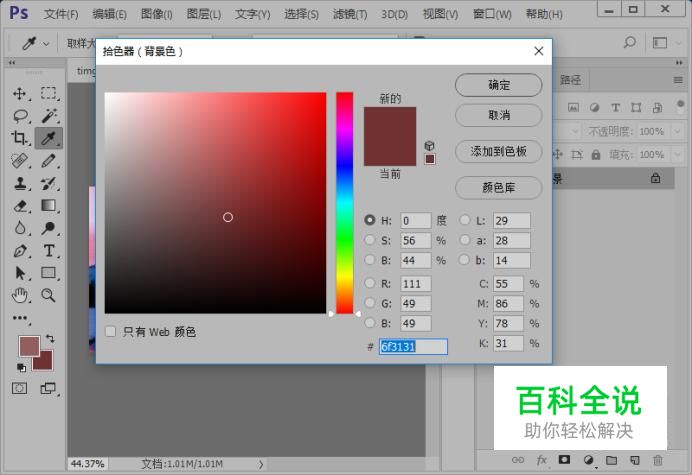The height and width of the screenshot is (475, 692).
Task: Select the Horizontal Type tool
Action: [x=49, y=251]
